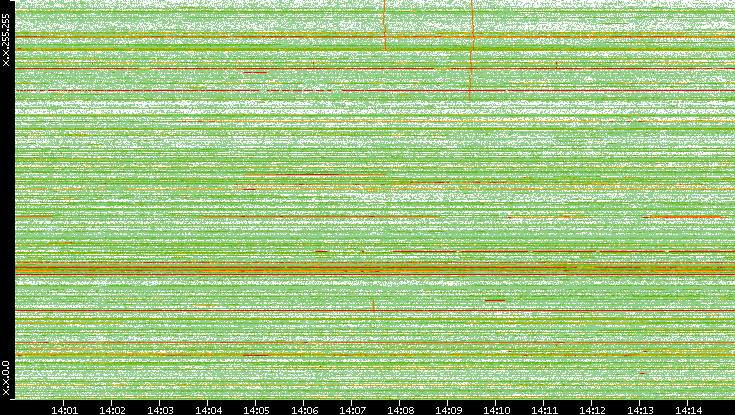Click the 14:11 tick label
Screen dimensions: 735x415
pos(544,410)
